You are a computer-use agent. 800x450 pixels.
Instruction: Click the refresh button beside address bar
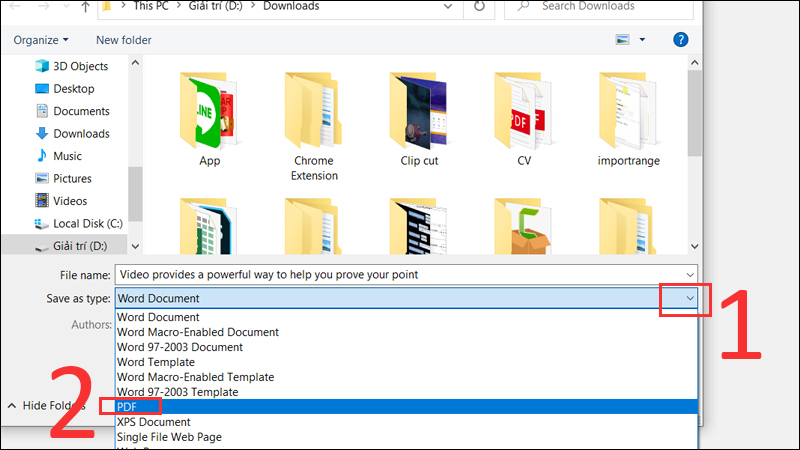point(480,6)
